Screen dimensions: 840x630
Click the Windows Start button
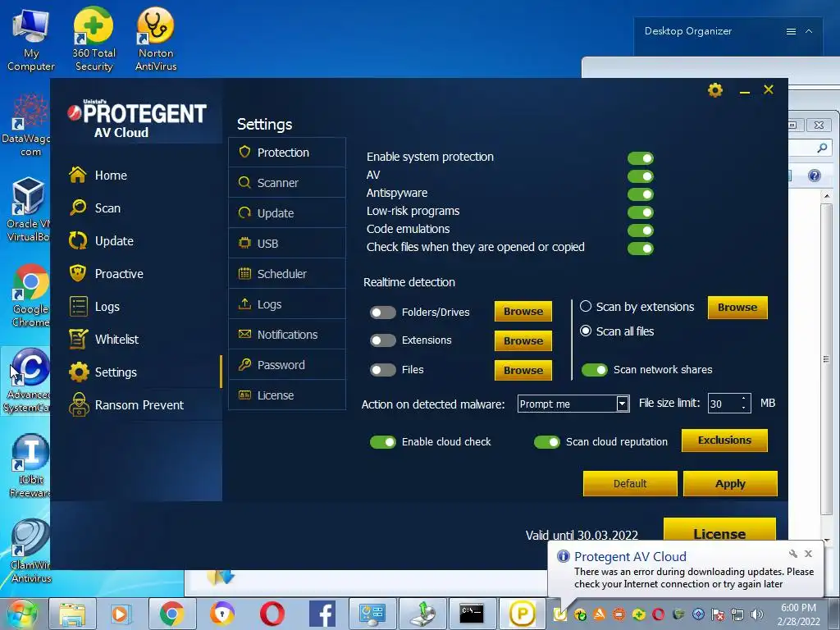(x=22, y=614)
